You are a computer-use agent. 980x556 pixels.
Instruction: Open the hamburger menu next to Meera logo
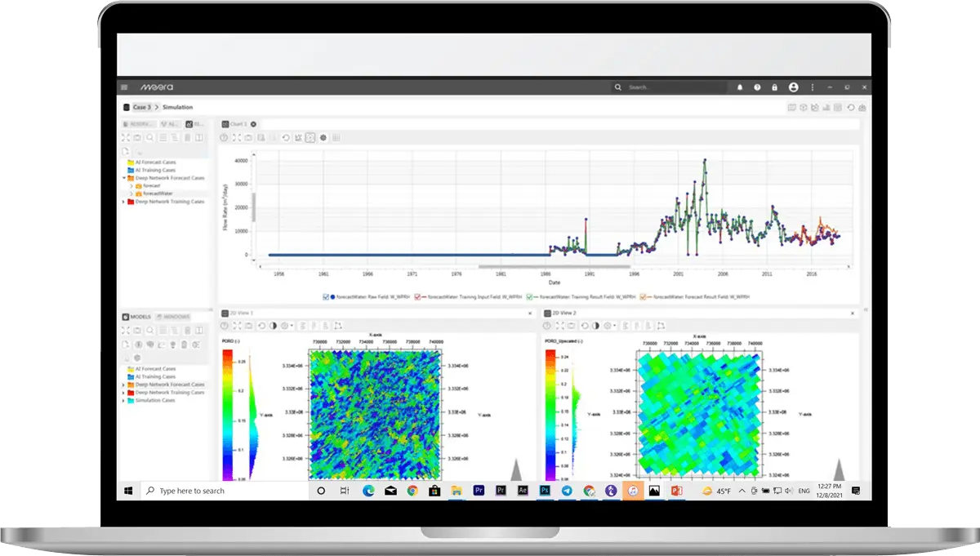click(124, 87)
